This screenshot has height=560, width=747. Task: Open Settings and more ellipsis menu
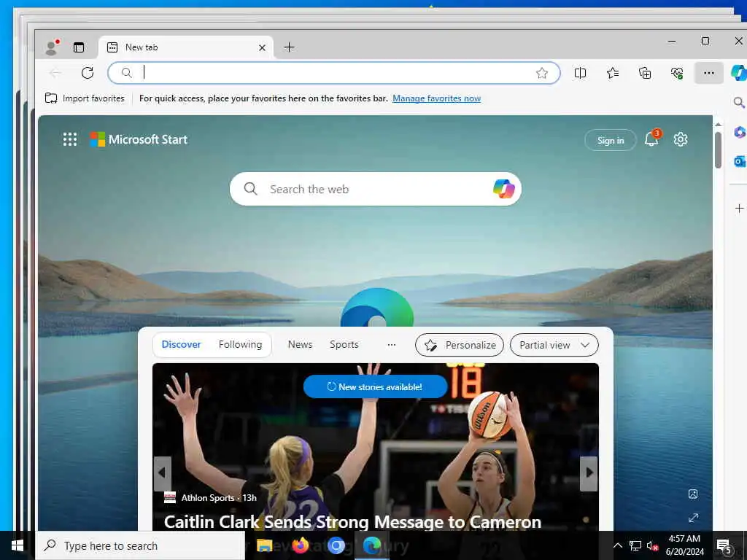(x=709, y=73)
